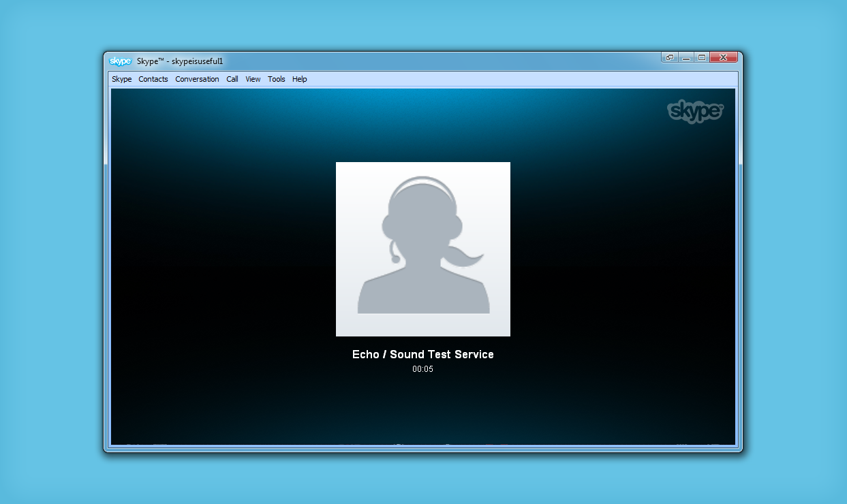The height and width of the screenshot is (504, 847).
Task: Select the Echo / Sound Test Service name
Action: [x=423, y=354]
